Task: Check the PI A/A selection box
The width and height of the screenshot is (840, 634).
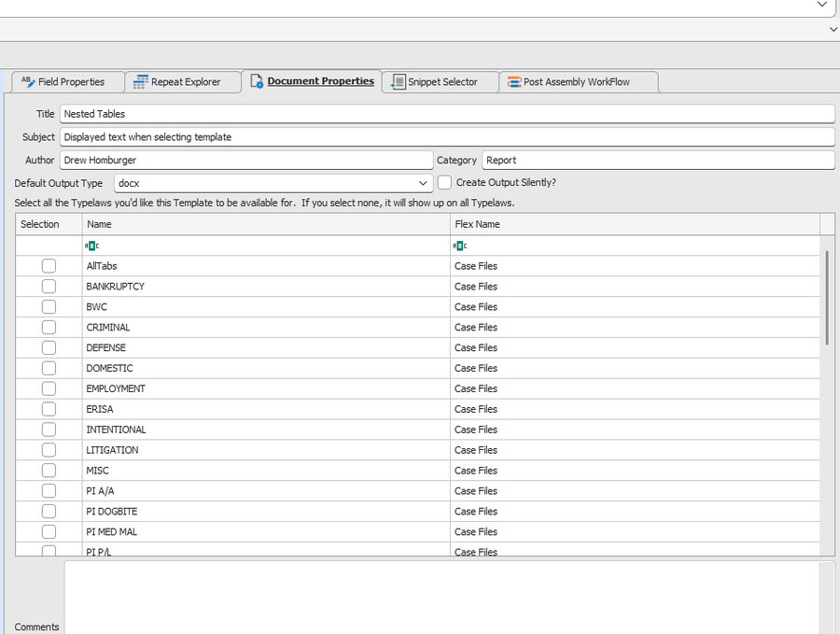Action: click(49, 491)
